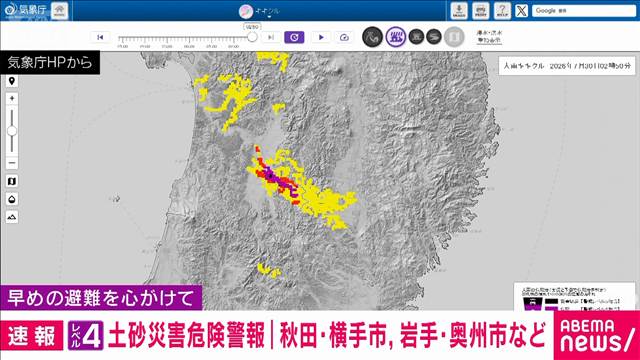Open the animation speed gauge
The width and height of the screenshot is (640, 360).
(344, 37)
